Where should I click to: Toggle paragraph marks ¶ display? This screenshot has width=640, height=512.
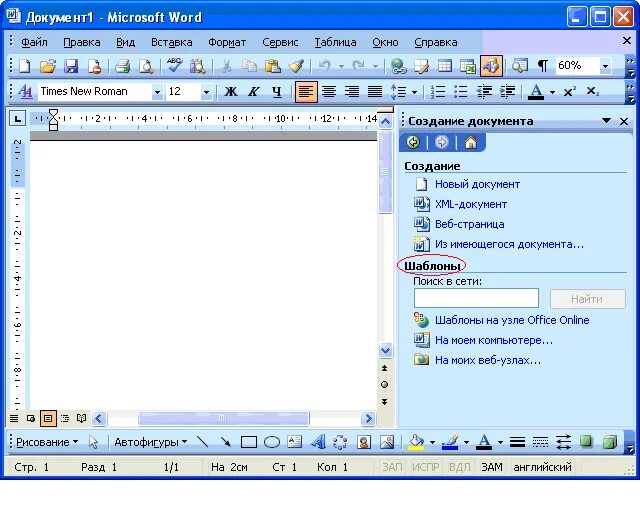pos(543,66)
